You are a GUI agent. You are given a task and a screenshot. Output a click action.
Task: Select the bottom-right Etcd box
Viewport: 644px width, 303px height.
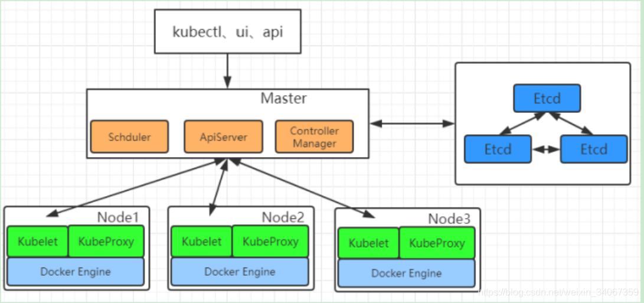(x=594, y=149)
